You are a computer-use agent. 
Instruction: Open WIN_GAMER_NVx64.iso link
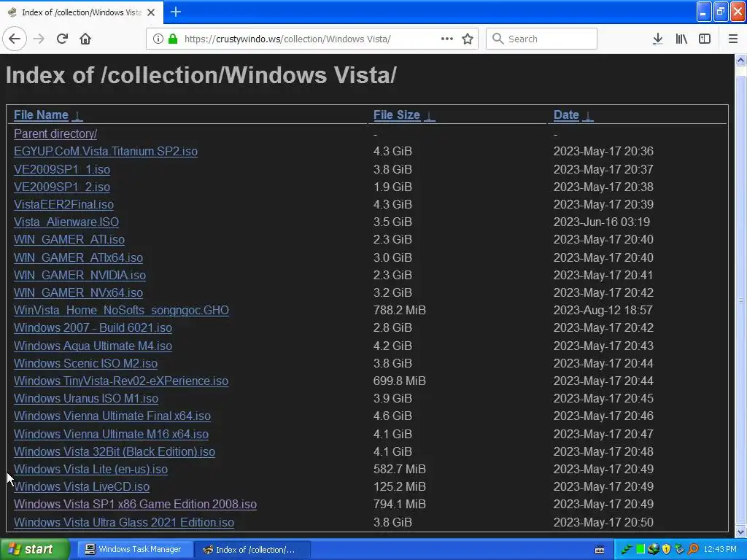pyautogui.click(x=78, y=293)
